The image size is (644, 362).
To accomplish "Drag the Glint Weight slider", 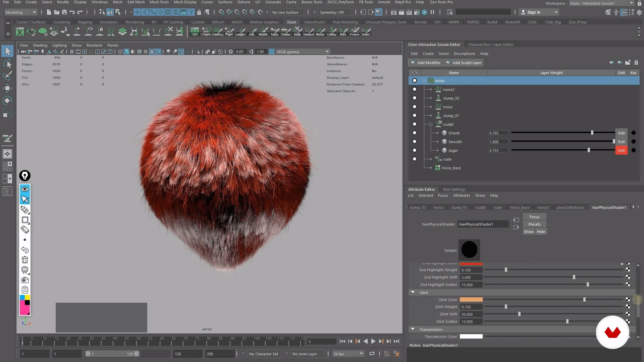I will [x=505, y=307].
